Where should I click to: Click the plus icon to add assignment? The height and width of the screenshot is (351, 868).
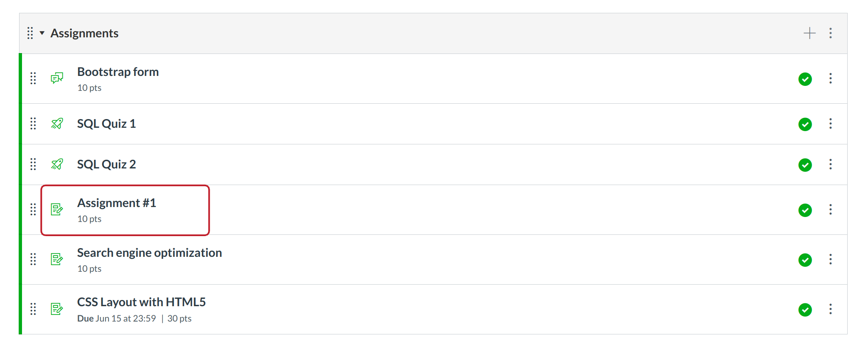[809, 33]
